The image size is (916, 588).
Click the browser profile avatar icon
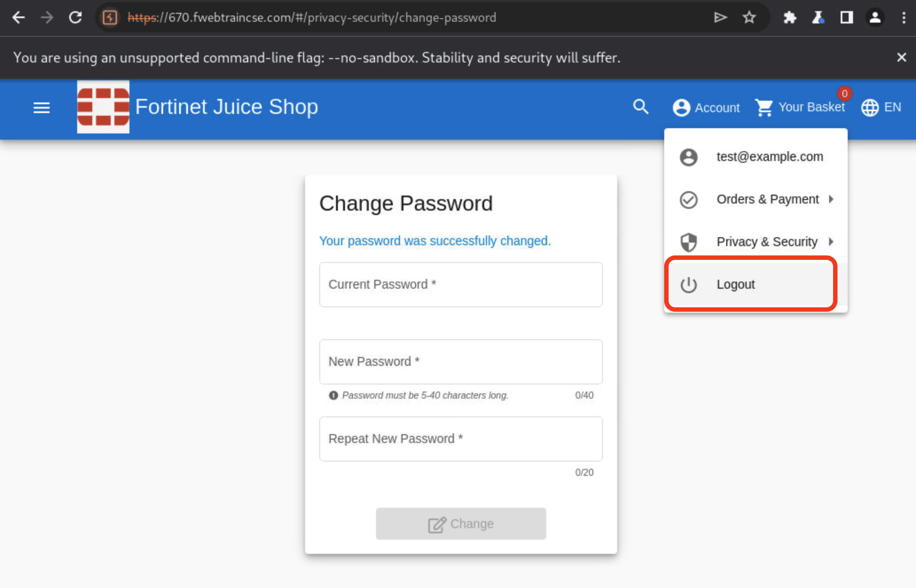[875, 18]
